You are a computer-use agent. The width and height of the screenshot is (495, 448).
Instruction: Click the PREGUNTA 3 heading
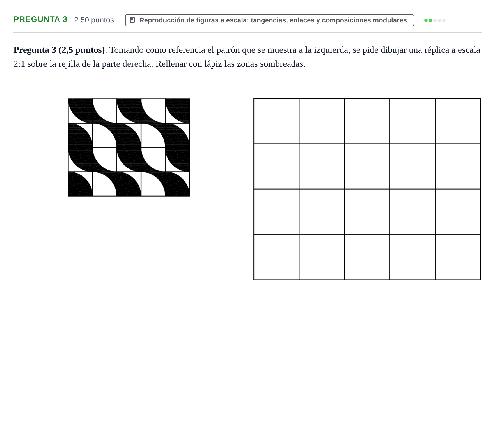coord(40,19)
